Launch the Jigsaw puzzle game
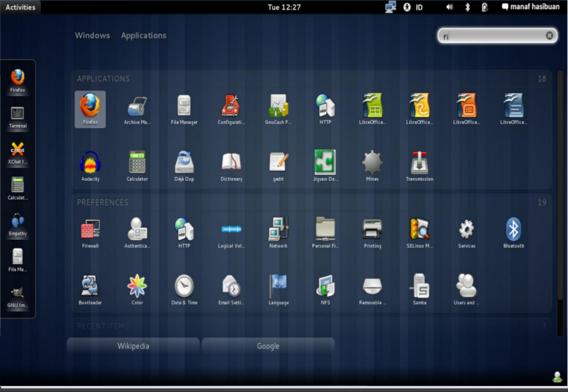Image resolution: width=568 pixels, height=392 pixels. tap(324, 165)
